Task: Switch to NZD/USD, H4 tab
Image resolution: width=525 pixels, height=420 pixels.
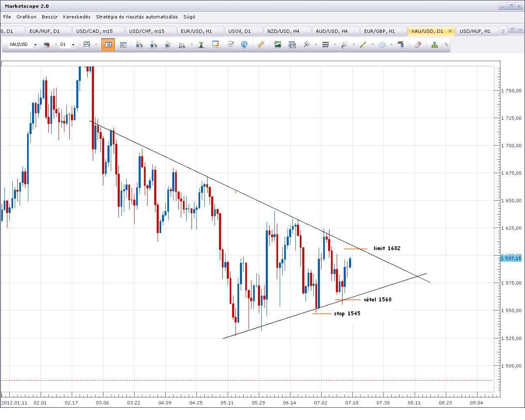Action: coord(287,31)
